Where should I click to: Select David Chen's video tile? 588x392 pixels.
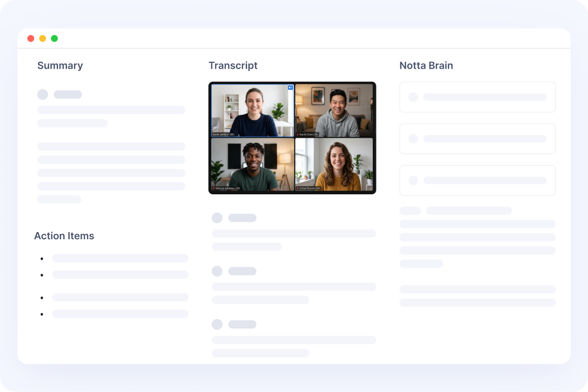point(334,111)
